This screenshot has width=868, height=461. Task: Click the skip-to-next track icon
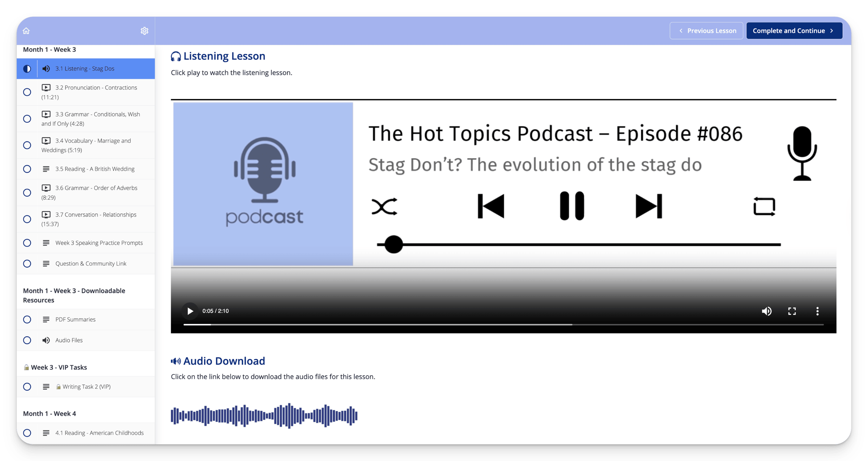tap(648, 206)
